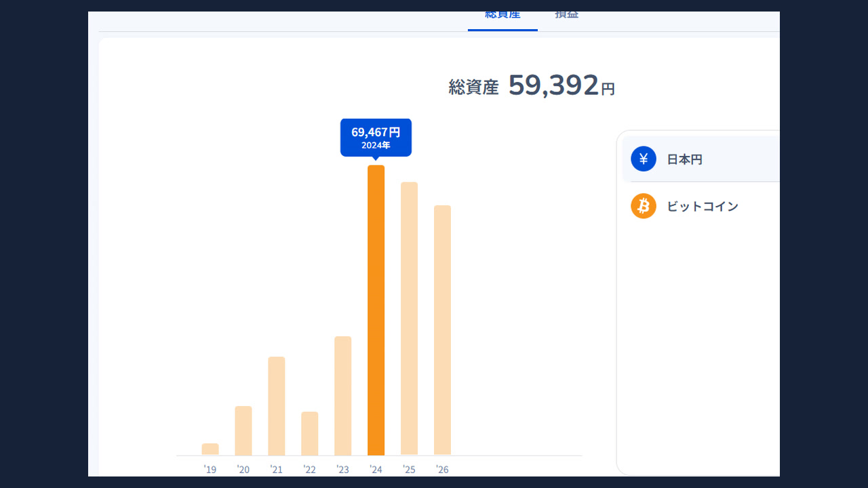Click the 2022 bar in chart
This screenshot has height=488, width=868.
(x=310, y=433)
